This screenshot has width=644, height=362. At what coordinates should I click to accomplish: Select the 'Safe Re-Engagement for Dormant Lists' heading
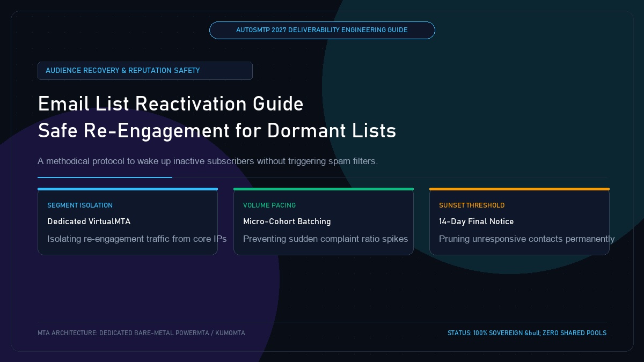(217, 130)
